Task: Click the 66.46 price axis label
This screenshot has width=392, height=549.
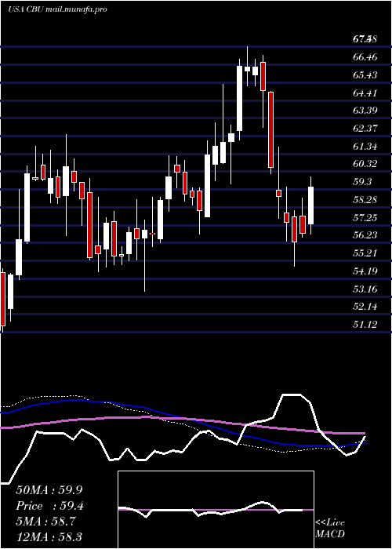Action: click(x=365, y=56)
